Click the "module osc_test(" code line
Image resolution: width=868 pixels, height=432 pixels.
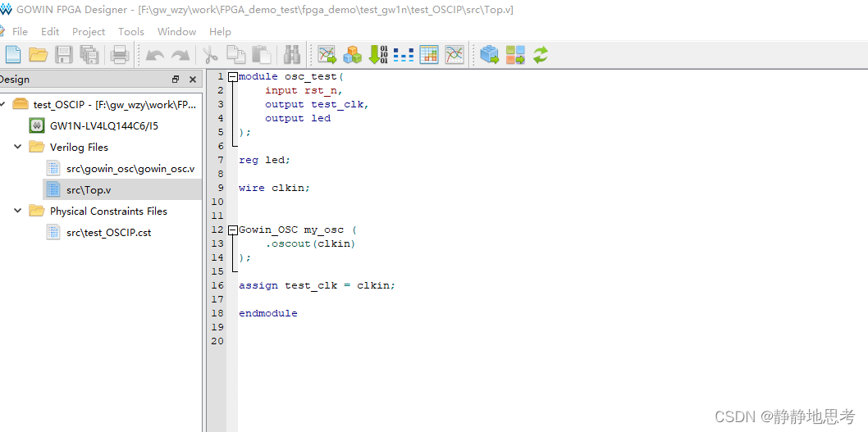click(291, 76)
